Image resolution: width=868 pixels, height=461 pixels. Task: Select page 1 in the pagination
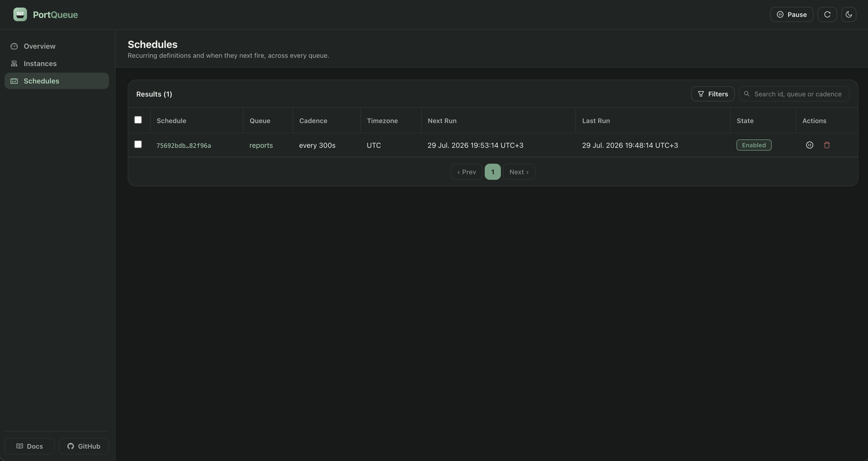pyautogui.click(x=493, y=172)
